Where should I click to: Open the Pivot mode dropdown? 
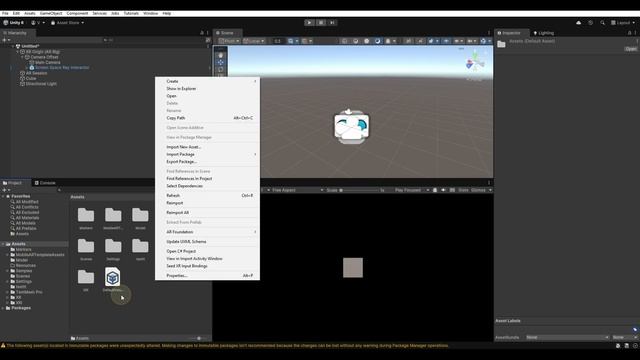pos(229,41)
